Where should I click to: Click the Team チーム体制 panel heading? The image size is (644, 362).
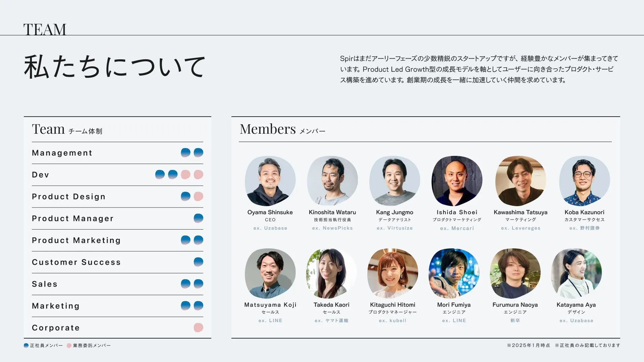point(67,129)
